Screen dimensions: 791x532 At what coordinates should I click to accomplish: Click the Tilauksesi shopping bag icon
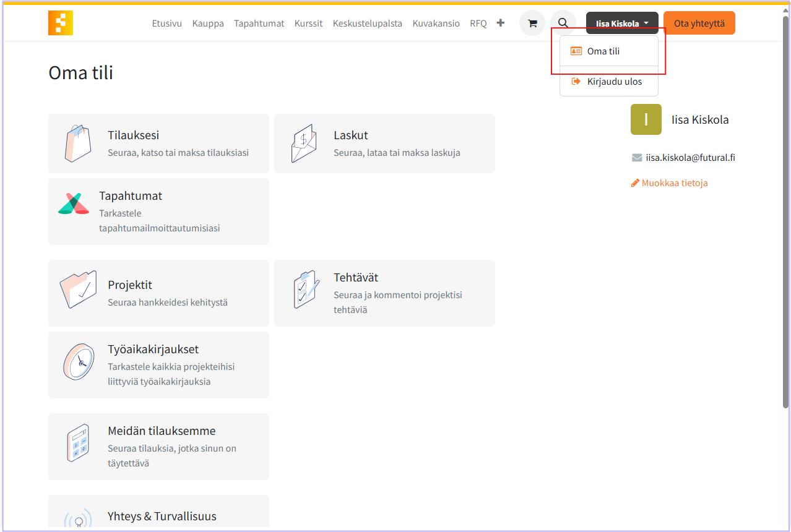[78, 144]
